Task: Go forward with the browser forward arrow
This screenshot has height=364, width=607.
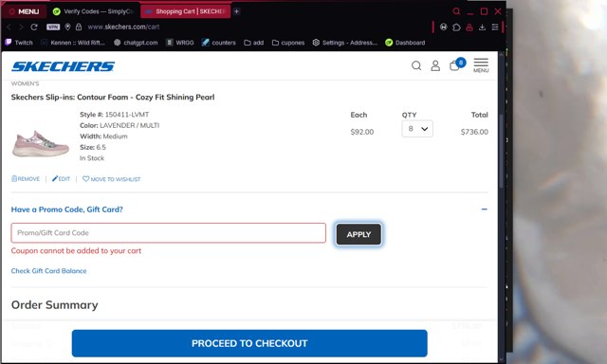Action: pos(21,27)
